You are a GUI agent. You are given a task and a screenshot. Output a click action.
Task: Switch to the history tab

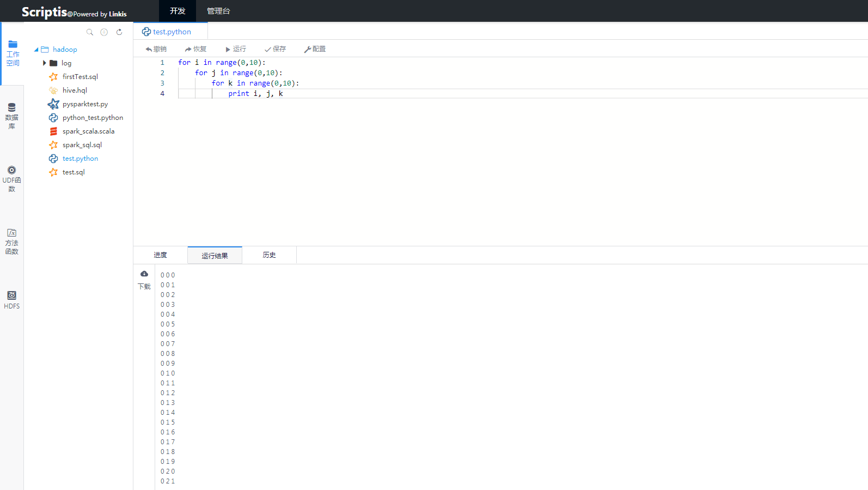(x=269, y=255)
